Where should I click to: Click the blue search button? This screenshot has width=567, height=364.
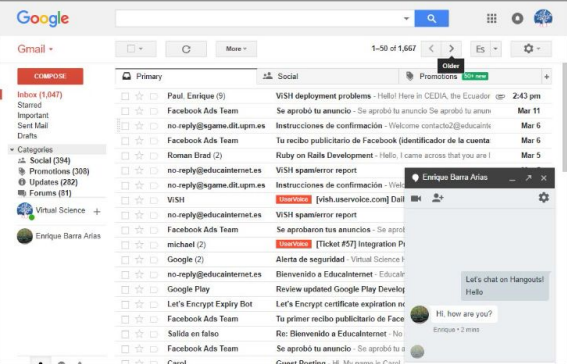(x=431, y=18)
